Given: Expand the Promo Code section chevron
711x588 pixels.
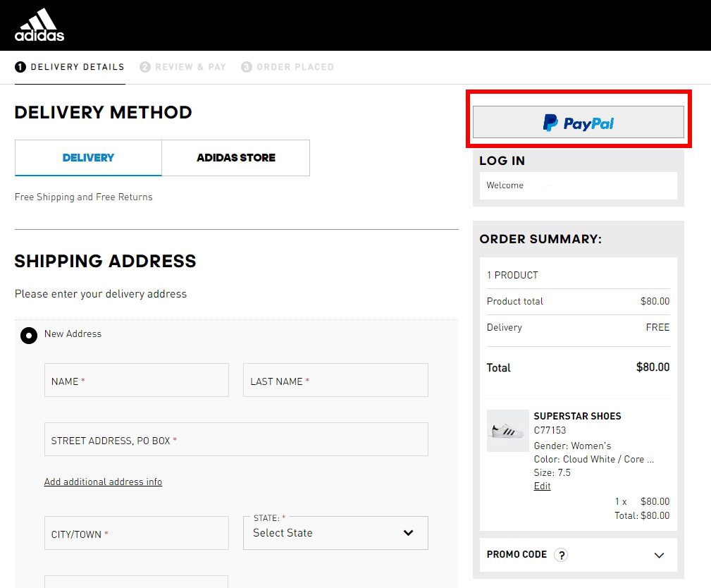Looking at the screenshot, I should [659, 555].
